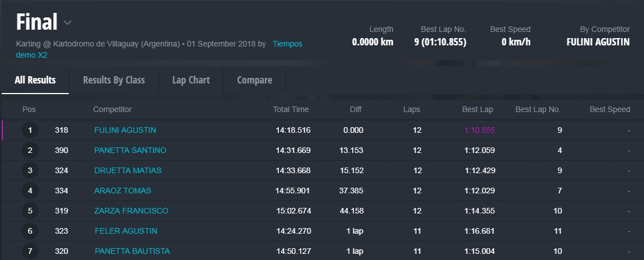Expand the Final session dropdown chevron

67,23
